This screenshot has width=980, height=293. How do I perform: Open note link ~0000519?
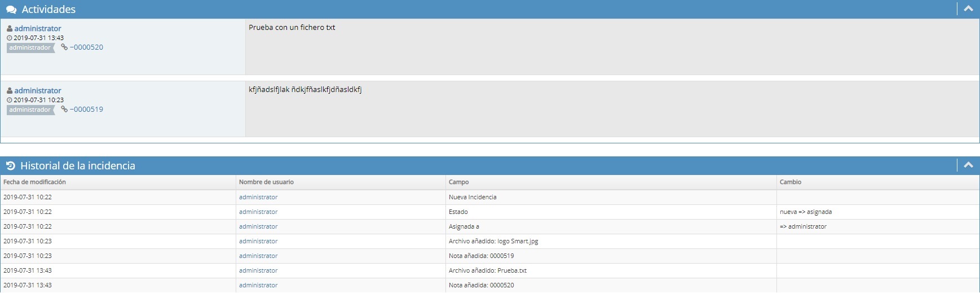click(86, 110)
